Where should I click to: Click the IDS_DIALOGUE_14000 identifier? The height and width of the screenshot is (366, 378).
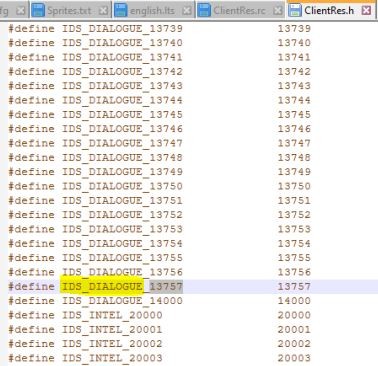[122, 301]
